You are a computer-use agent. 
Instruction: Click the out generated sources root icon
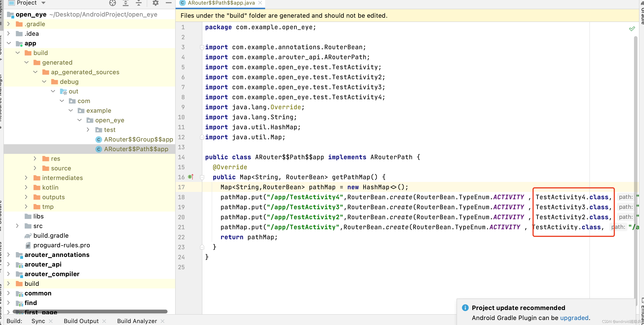[x=64, y=92]
